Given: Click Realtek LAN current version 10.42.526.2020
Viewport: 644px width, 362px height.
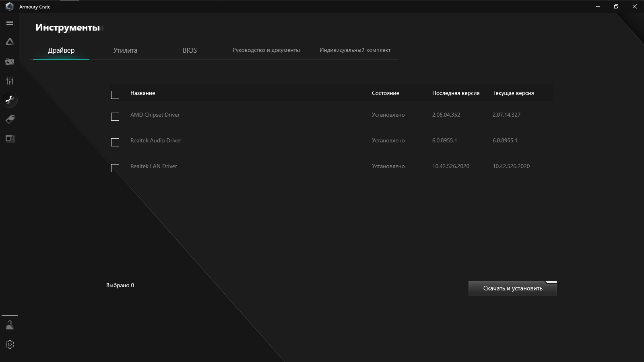Looking at the screenshot, I should (511, 166).
